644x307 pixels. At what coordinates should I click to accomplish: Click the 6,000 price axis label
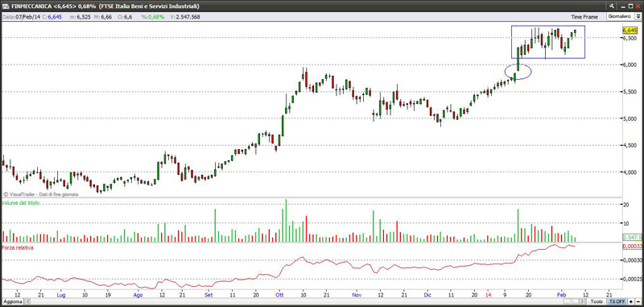(x=630, y=64)
